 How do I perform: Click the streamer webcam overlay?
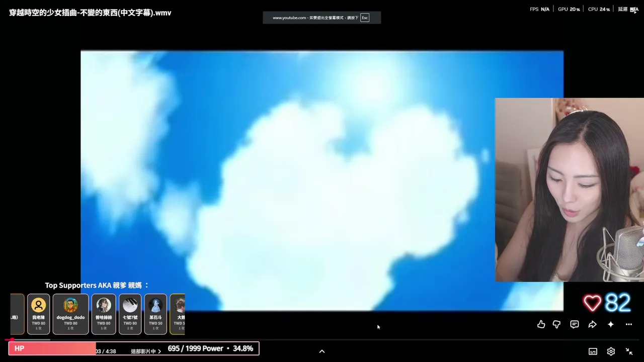point(570,190)
